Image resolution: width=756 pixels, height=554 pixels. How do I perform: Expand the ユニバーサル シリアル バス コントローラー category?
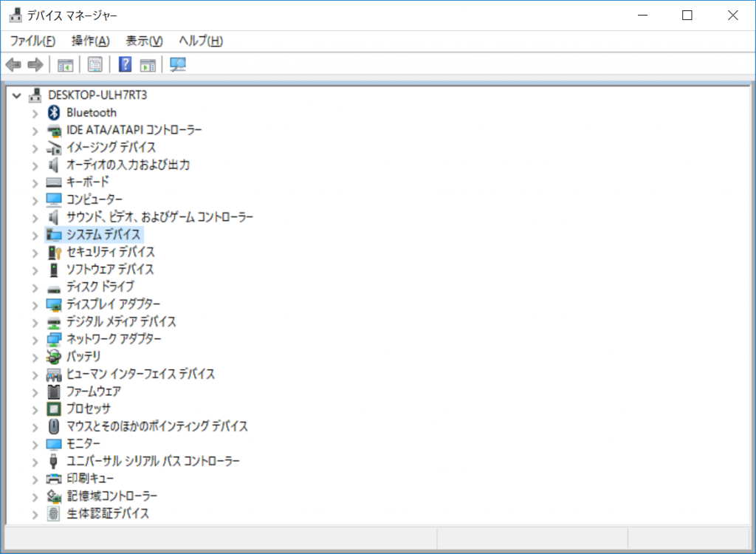point(35,462)
